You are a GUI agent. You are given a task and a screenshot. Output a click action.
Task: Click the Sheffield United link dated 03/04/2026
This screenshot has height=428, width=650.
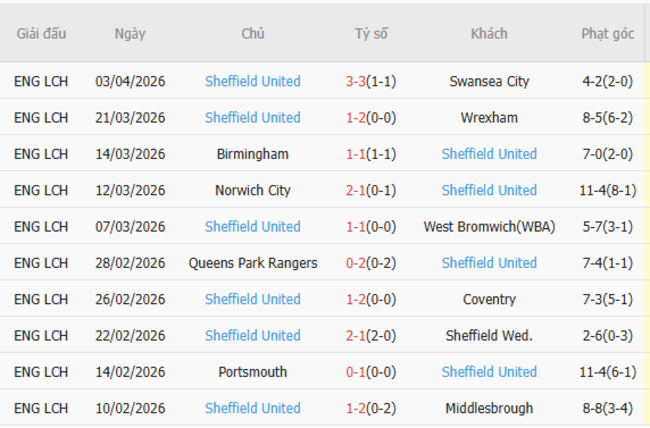[252, 81]
